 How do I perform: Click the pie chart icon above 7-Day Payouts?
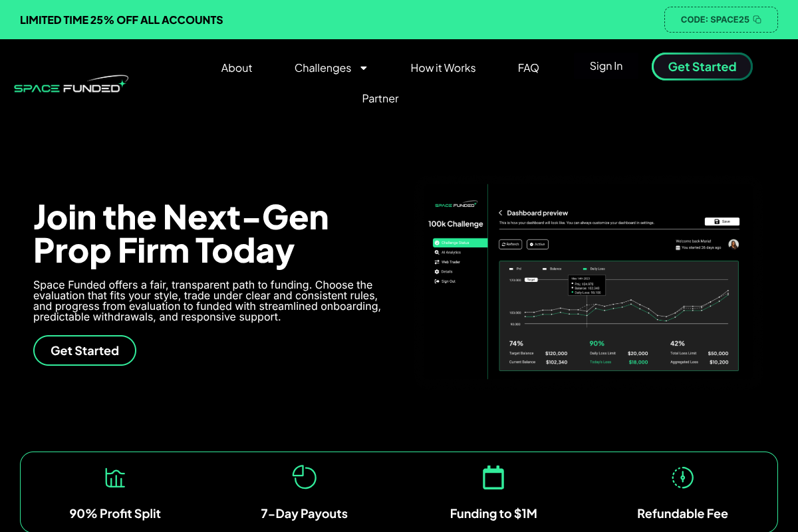click(305, 477)
